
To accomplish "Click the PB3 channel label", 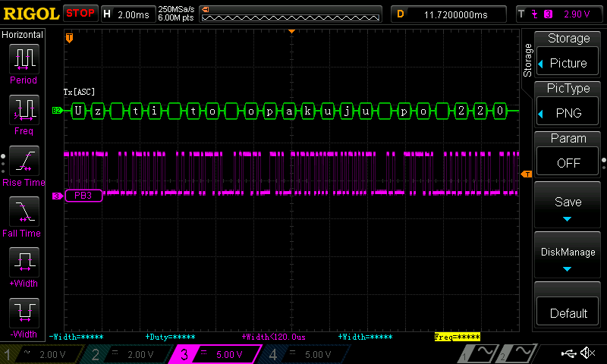I will [83, 196].
